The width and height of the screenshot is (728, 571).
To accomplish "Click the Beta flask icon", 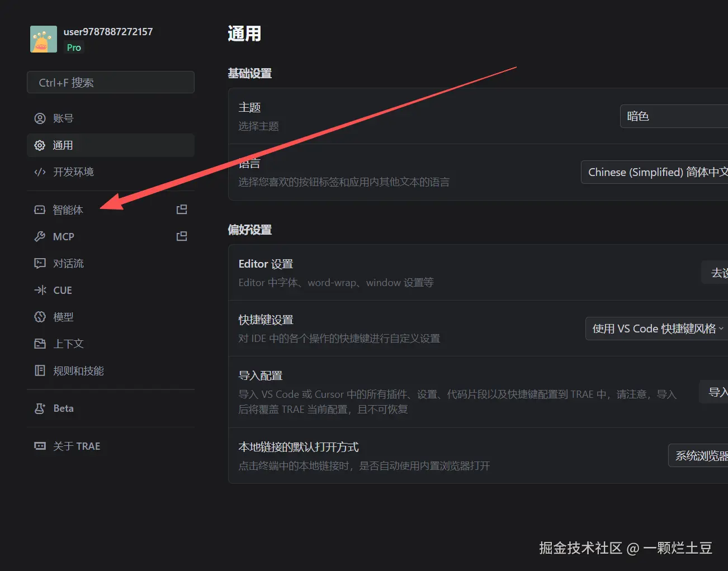I will [x=40, y=408].
